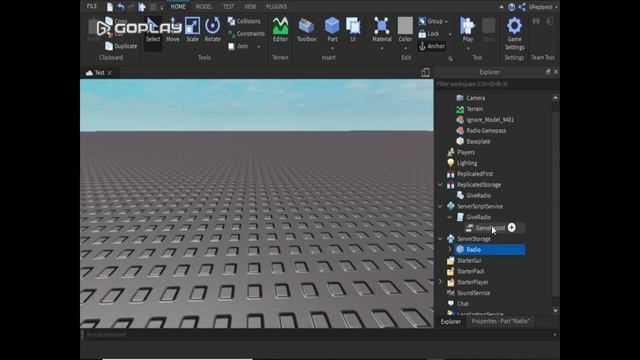Select the Move tool
The height and width of the screenshot is (360, 640).
[x=173, y=29]
